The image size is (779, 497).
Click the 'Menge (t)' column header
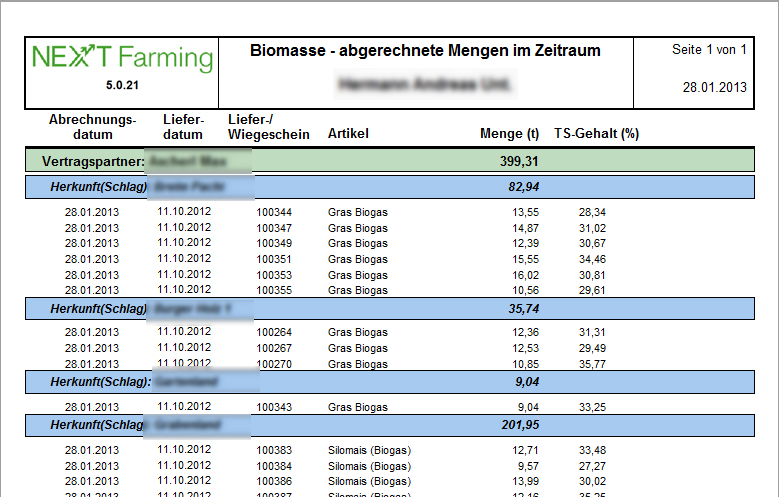pos(510,134)
